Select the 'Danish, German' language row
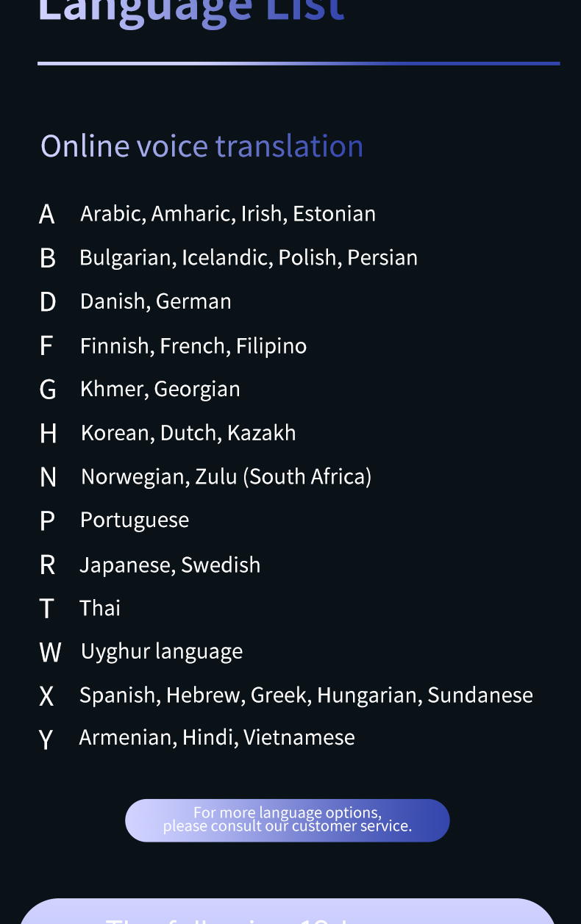The image size is (581, 924). click(156, 301)
